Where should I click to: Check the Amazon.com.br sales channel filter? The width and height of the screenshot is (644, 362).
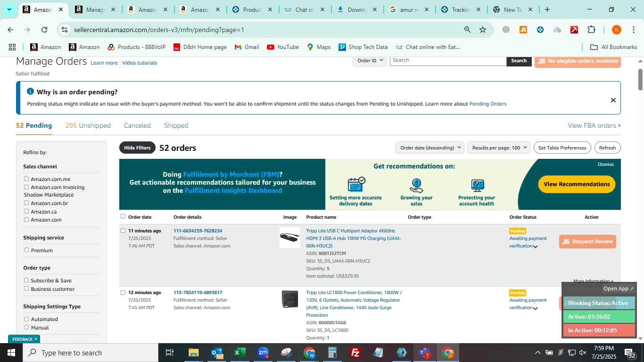(26, 203)
